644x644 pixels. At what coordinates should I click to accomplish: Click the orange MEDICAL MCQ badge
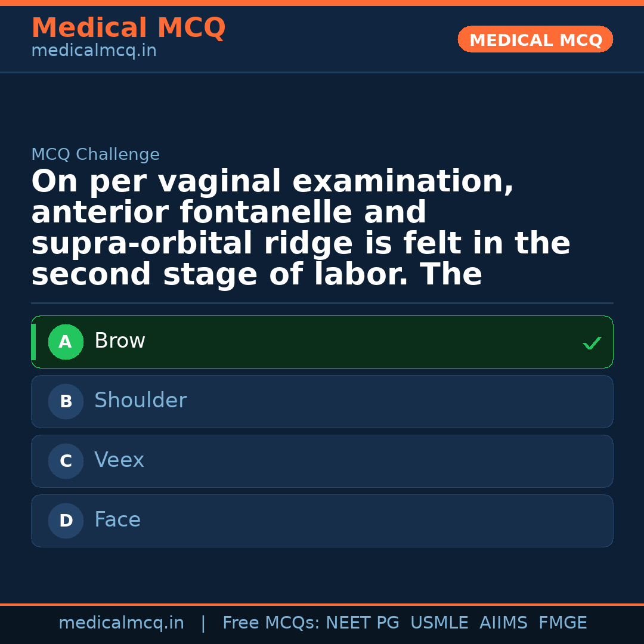coord(535,39)
